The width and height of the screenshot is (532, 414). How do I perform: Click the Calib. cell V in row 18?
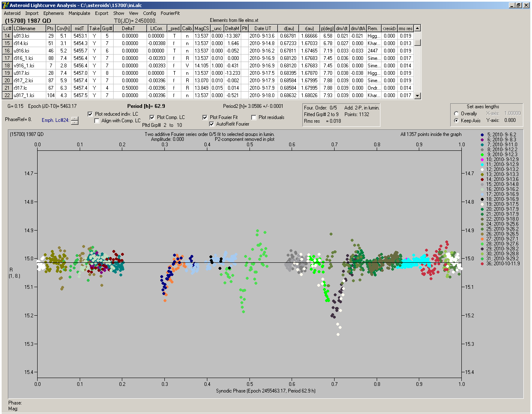pos(187,66)
